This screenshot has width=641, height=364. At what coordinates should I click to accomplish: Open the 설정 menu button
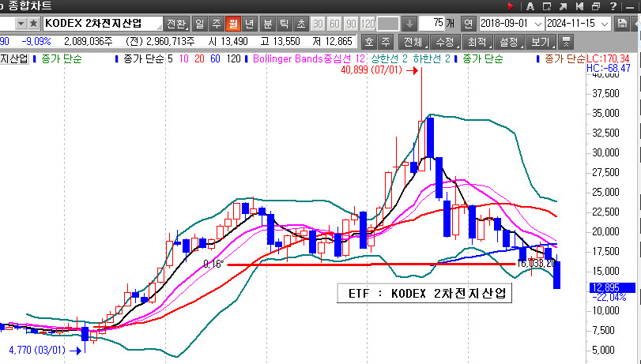point(509,42)
